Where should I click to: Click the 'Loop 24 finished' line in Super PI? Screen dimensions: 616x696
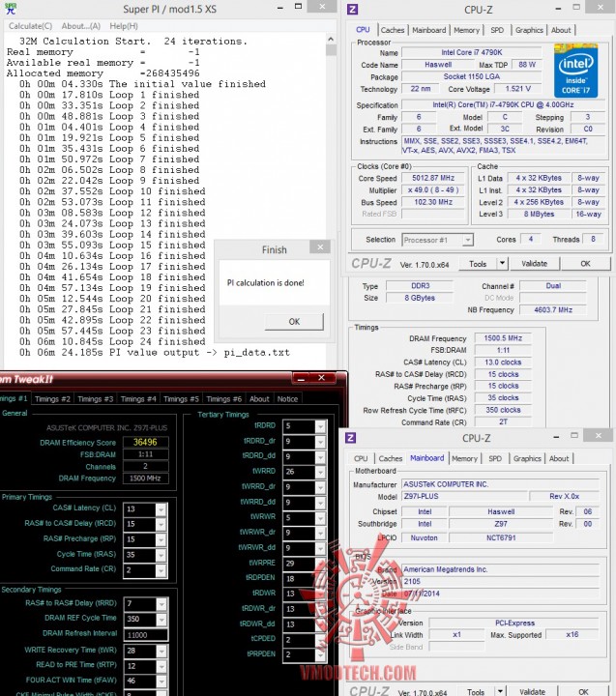pyautogui.click(x=112, y=342)
